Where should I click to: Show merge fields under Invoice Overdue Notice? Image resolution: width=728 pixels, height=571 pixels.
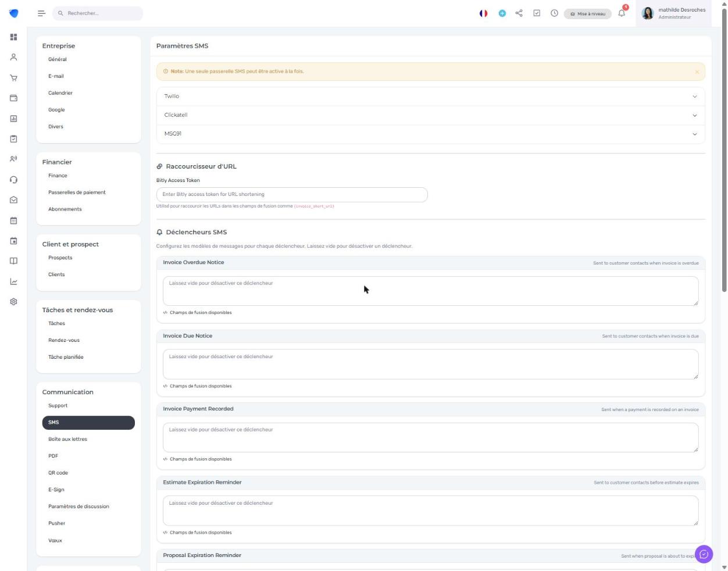coord(197,313)
